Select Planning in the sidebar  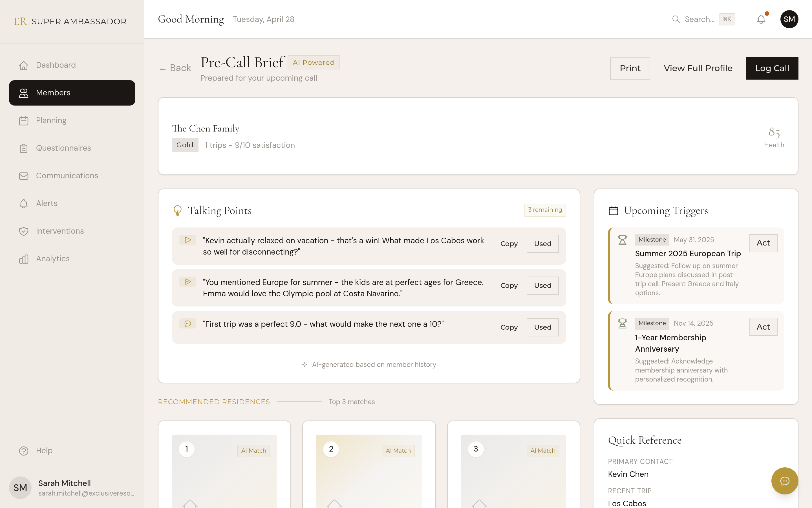pos(72,121)
